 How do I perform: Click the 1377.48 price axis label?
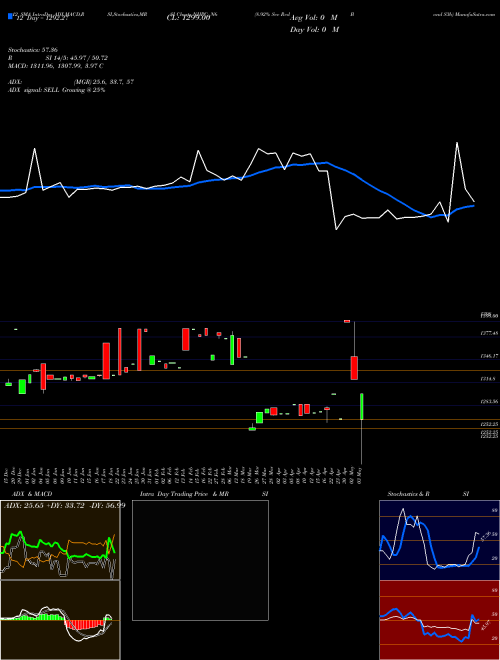[489, 333]
